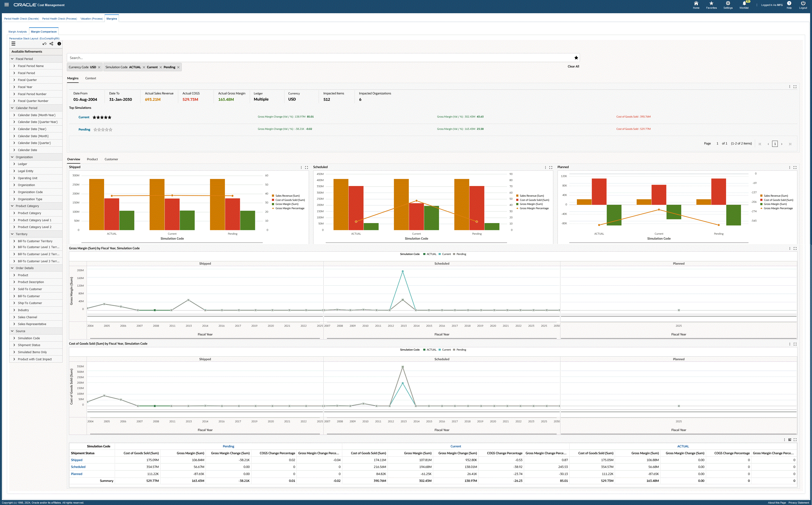The image size is (812, 505).
Task: Open the Scheduled shipment status link
Action: pyautogui.click(x=78, y=467)
